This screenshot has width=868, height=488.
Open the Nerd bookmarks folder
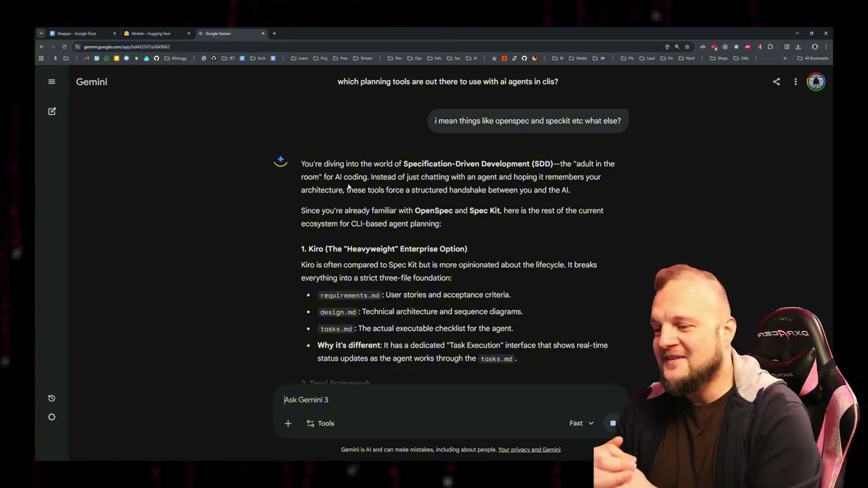coord(687,58)
